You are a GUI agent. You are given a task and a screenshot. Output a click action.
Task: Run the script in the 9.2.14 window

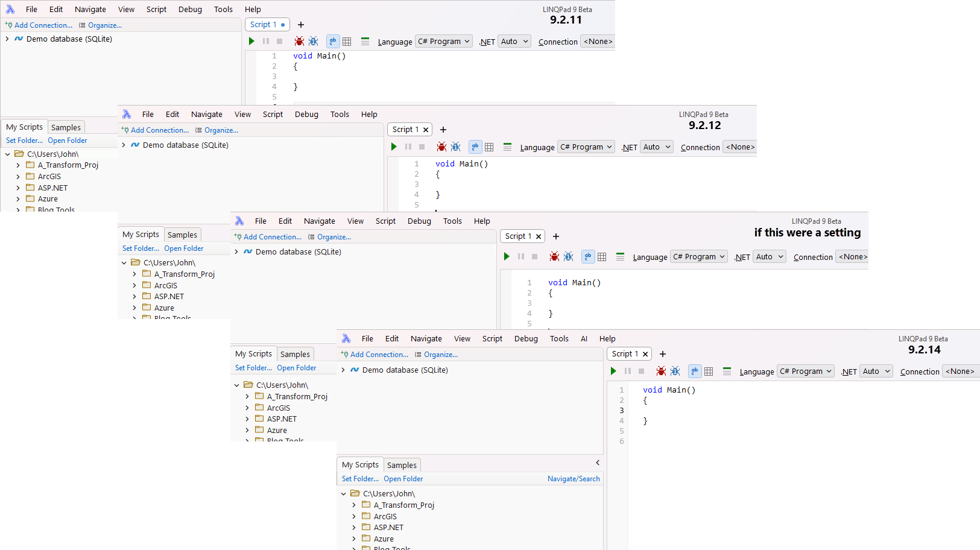click(x=613, y=371)
